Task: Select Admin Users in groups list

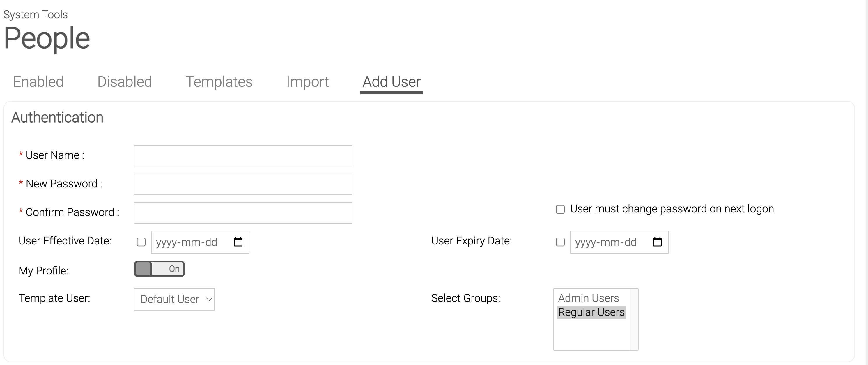Action: coord(591,298)
